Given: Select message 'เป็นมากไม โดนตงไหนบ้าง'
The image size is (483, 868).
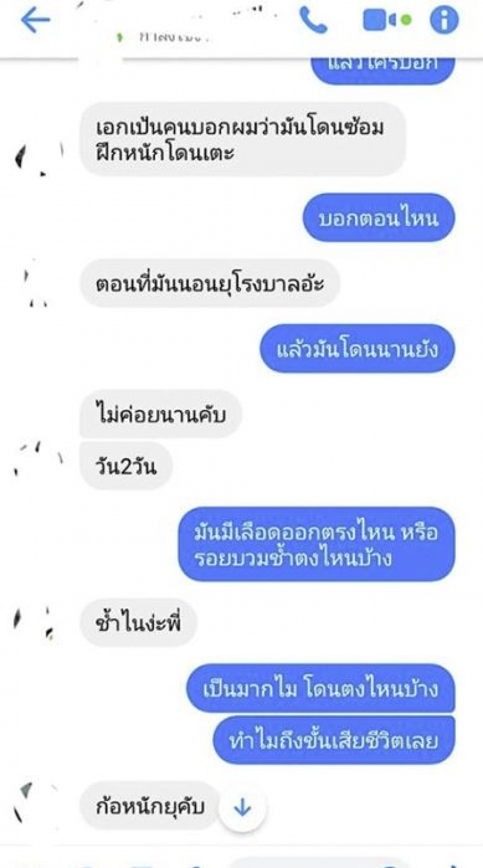Looking at the screenshot, I should 321,688.
